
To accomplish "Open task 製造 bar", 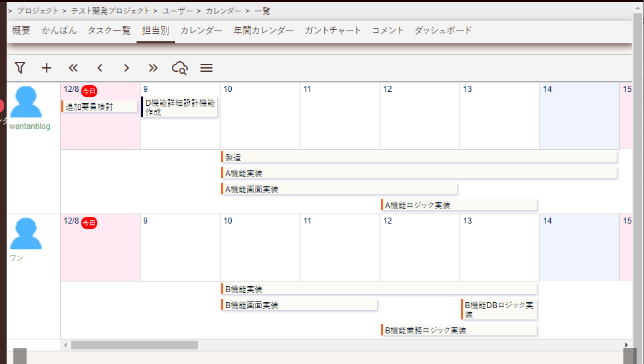I will [419, 157].
